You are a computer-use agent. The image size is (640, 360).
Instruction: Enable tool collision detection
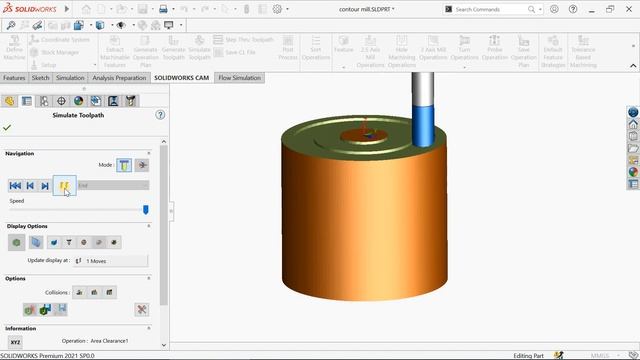(80, 292)
